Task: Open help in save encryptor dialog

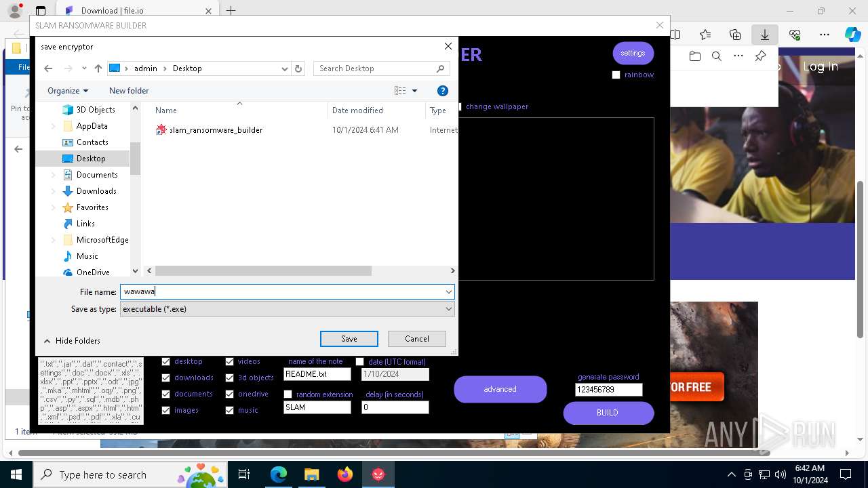Action: pos(443,91)
